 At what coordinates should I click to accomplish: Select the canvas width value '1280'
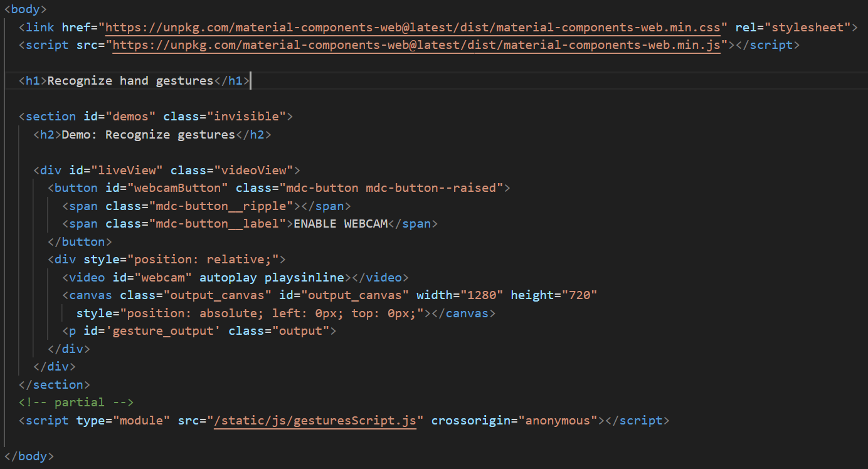click(x=485, y=295)
